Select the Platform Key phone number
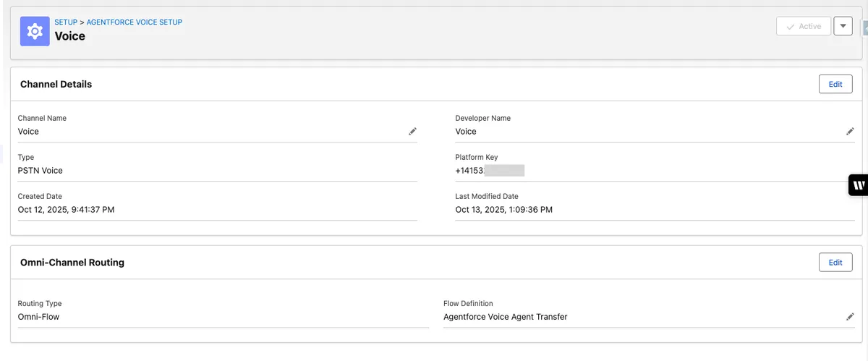 point(489,171)
